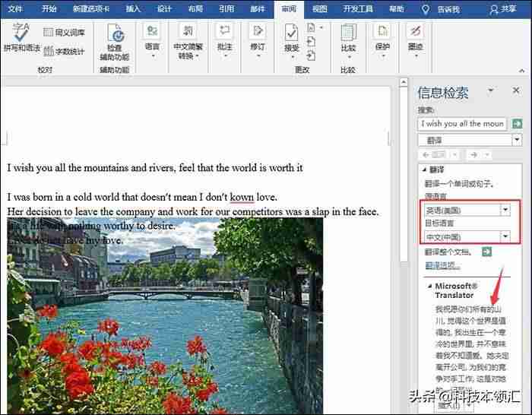
Task: Click the 告诉我 search text
Action: (448, 9)
